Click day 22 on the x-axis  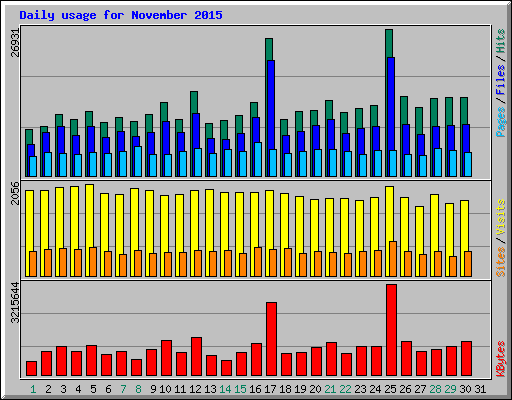[x=345, y=389]
